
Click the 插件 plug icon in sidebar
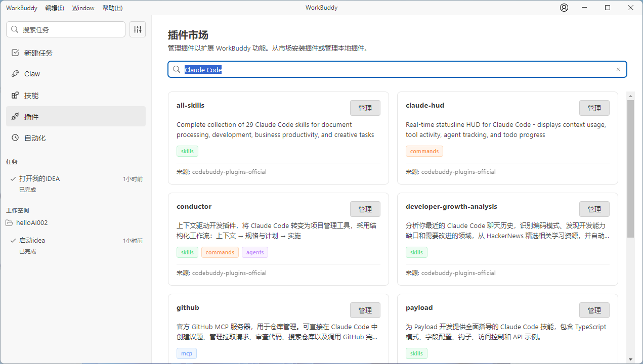pos(15,116)
